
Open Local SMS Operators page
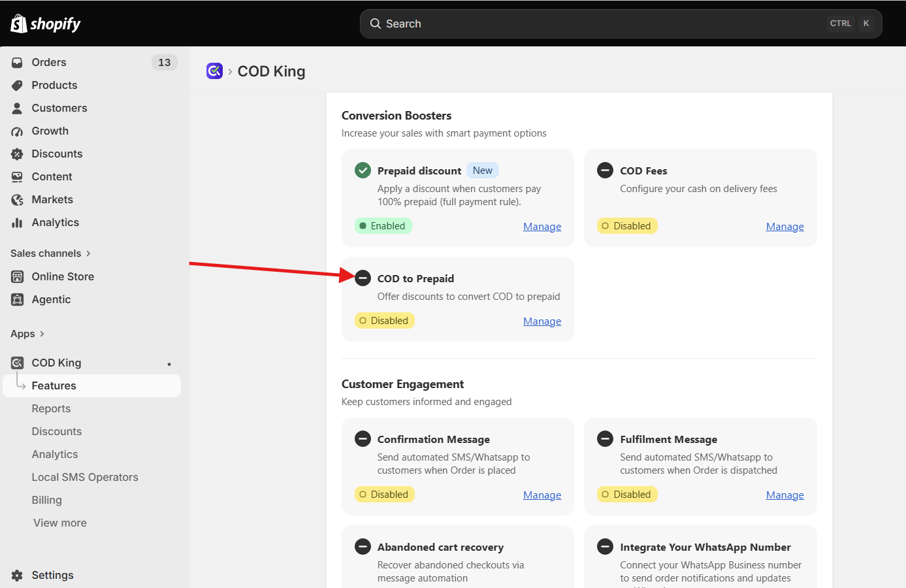85,477
